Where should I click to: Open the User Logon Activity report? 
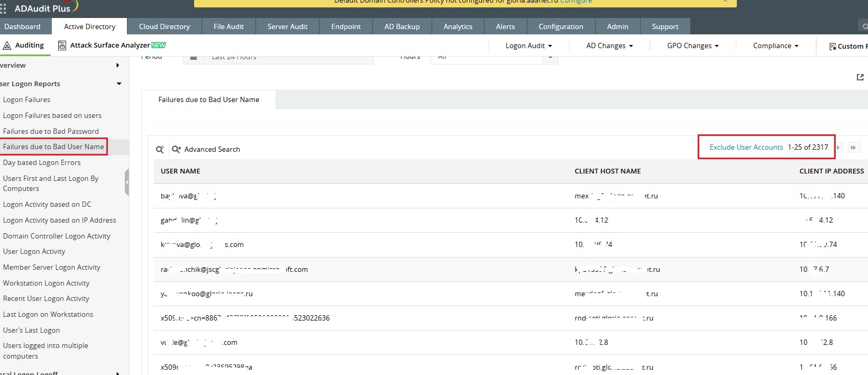click(x=34, y=251)
